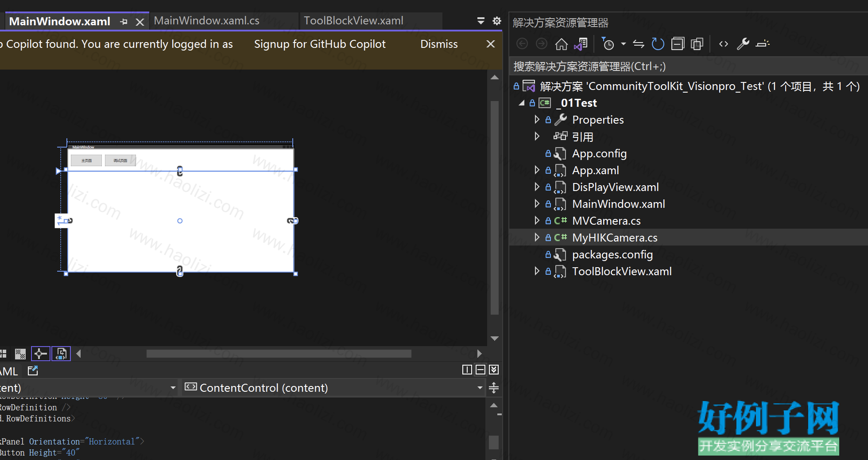868x460 pixels.
Task: Click the Solution Explorer search field
Action: [689, 66]
